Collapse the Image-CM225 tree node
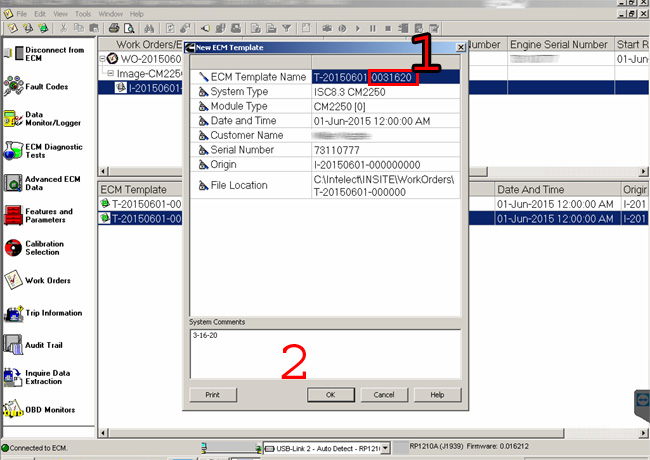Screen dimensions: 650x460 (x=110, y=74)
